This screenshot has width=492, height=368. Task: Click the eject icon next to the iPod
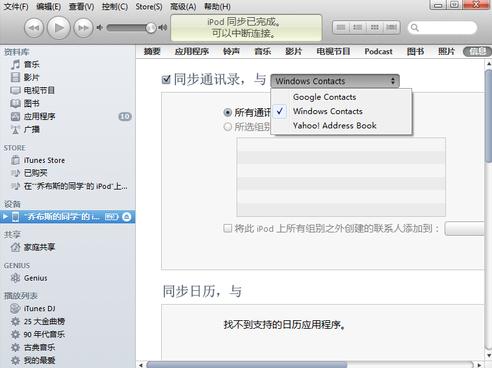pyautogui.click(x=127, y=217)
